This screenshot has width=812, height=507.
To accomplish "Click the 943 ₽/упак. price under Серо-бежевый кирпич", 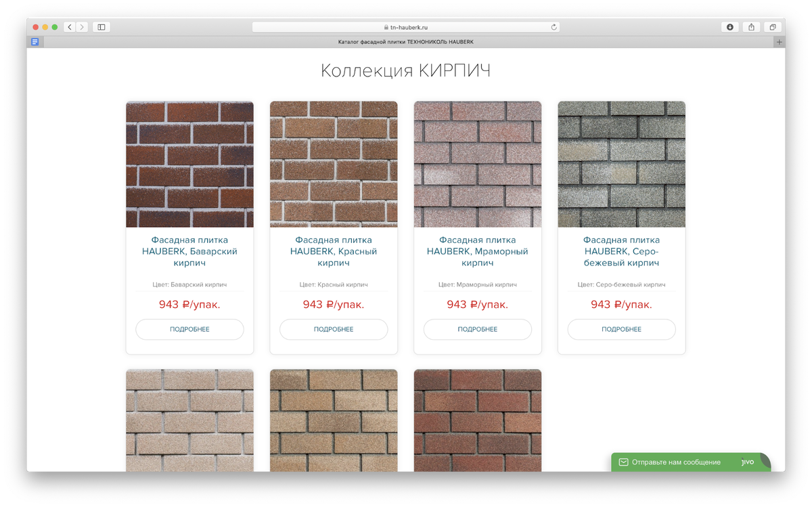I will pyautogui.click(x=621, y=305).
